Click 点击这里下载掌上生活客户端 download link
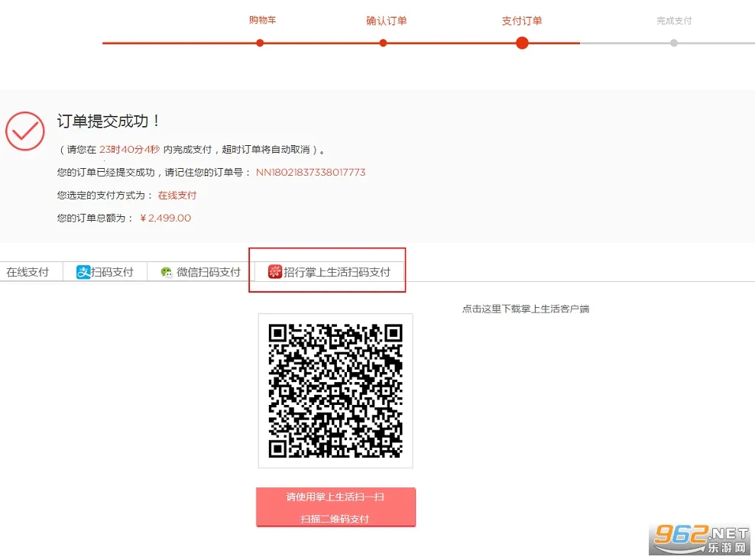The height and width of the screenshot is (560, 755). tap(525, 309)
